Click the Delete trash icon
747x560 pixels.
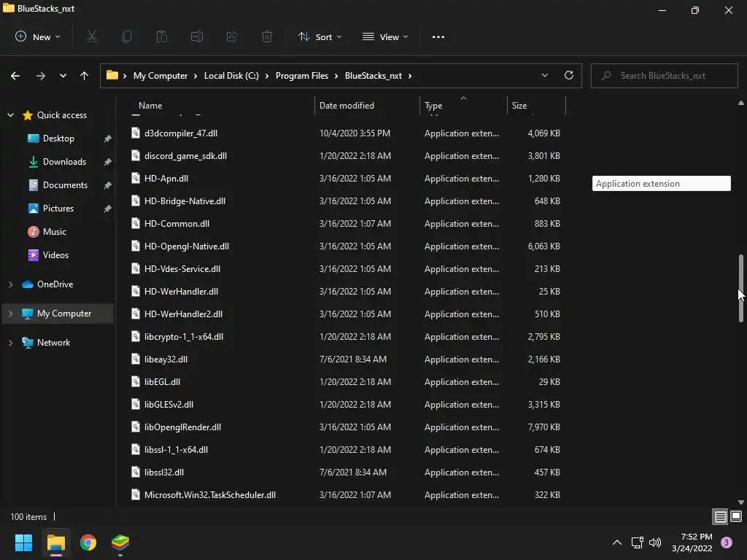[267, 36]
